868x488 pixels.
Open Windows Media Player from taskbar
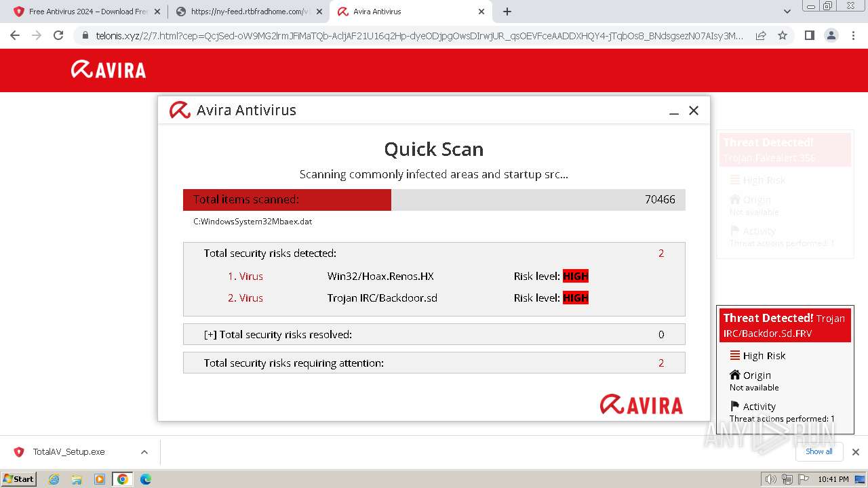coord(100,479)
